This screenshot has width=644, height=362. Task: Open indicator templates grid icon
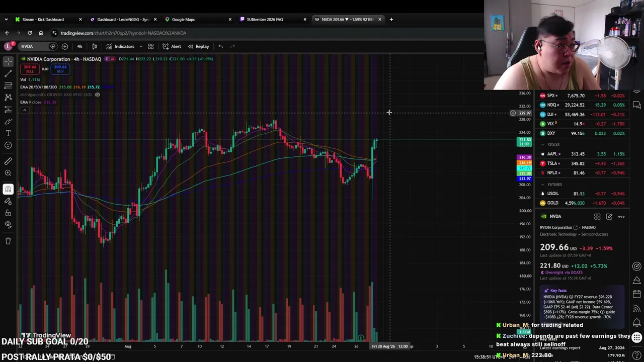(150, 46)
